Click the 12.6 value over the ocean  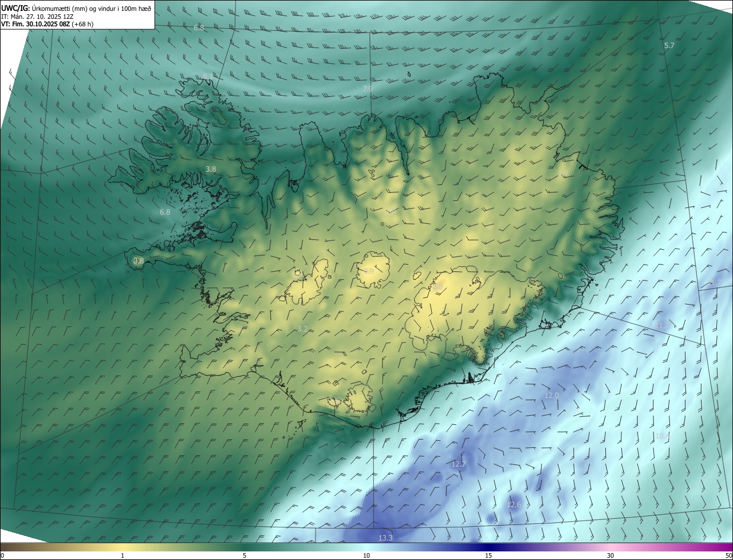[x=514, y=504]
